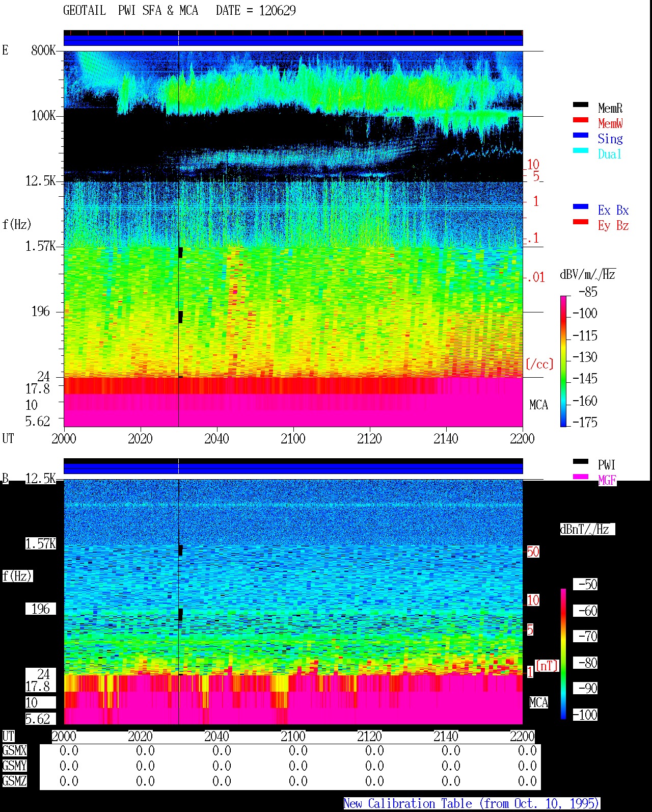The width and height of the screenshot is (652, 812).
Task: Click the "Ex Bx" legend label
Action: (613, 210)
